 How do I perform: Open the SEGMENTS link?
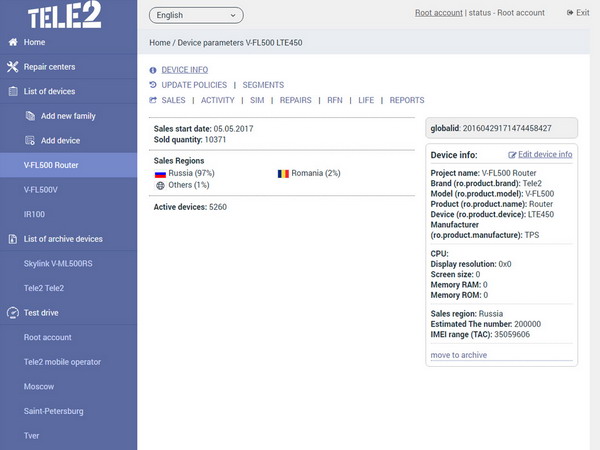click(x=263, y=85)
